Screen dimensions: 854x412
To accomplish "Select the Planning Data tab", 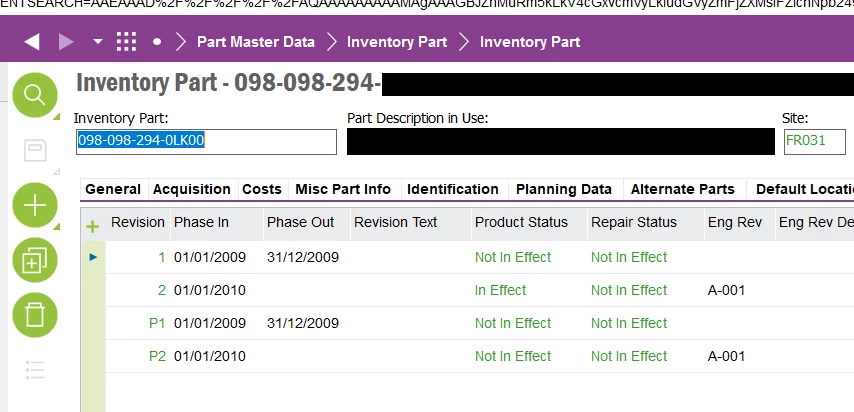I will (x=563, y=189).
